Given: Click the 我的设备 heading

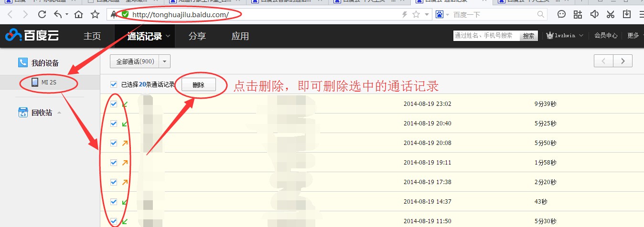Looking at the screenshot, I should (45, 63).
